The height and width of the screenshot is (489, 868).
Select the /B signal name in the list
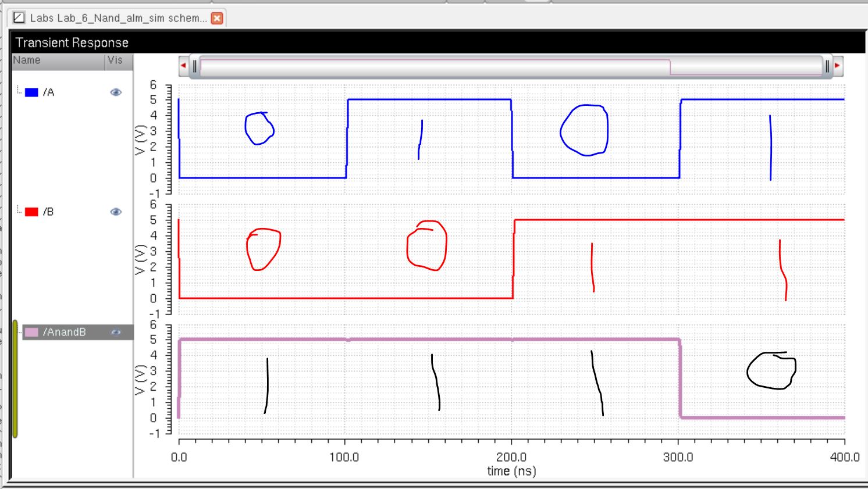(x=49, y=212)
